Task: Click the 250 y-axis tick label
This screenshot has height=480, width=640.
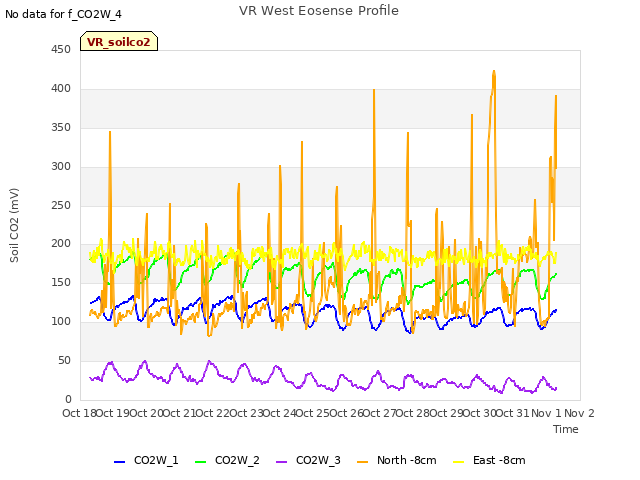Action: (61, 206)
